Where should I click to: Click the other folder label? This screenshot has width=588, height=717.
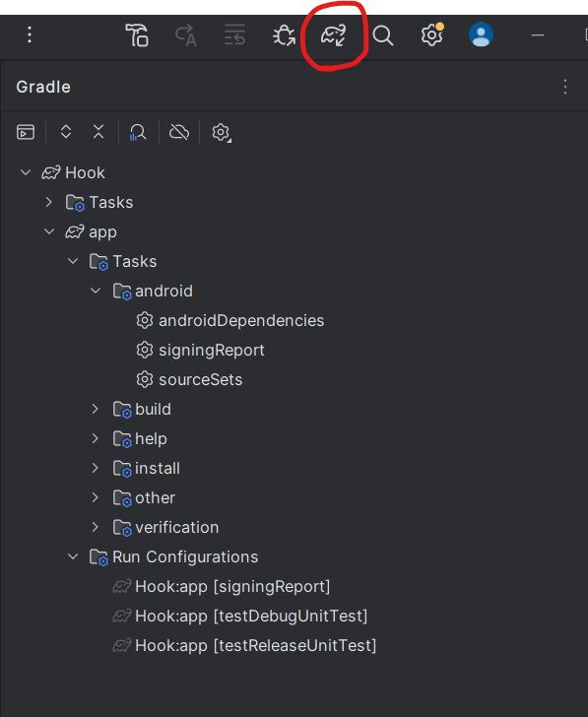tap(155, 497)
